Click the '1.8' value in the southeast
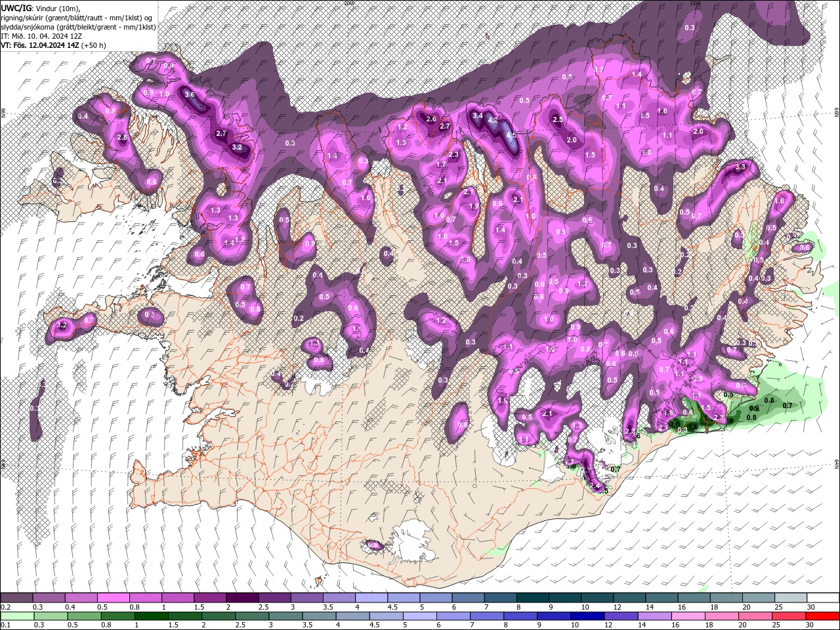Viewport: 840px width, 630px height. 669,413
